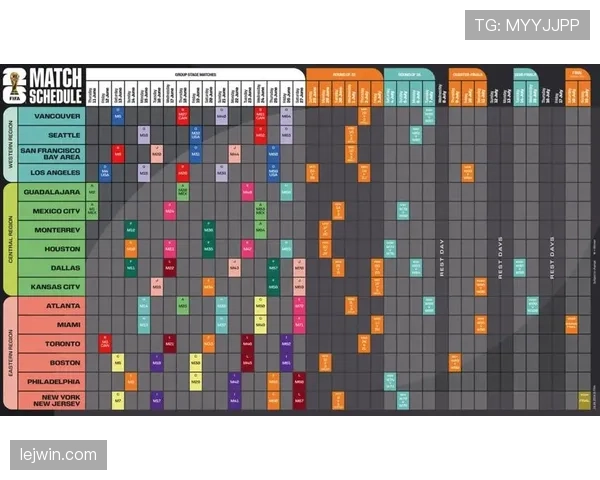Image resolution: width=600 pixels, height=480 pixels.
Task: Click REST DAYS label between quarter-finals and semi-finals
Action: (x=500, y=258)
